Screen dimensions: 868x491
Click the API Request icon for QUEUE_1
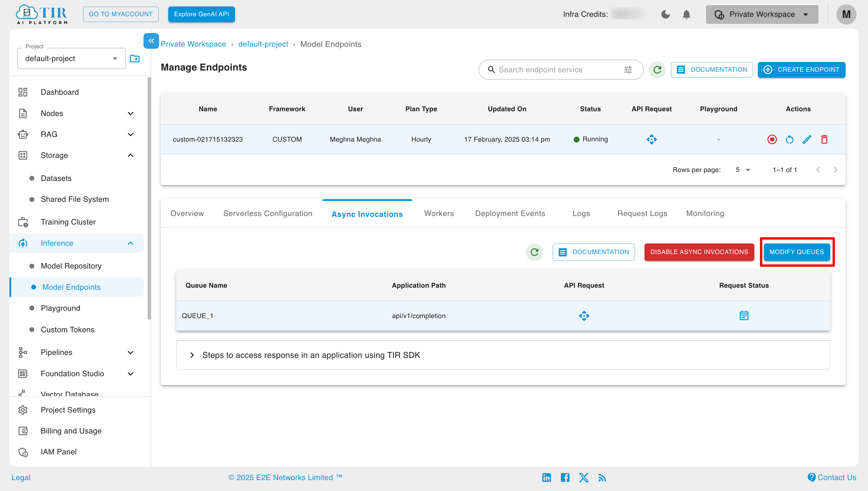click(584, 315)
